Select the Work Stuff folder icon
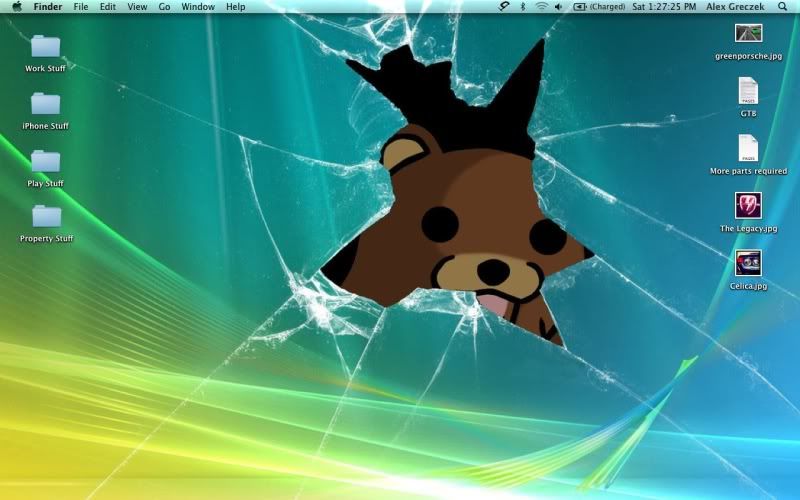 pyautogui.click(x=45, y=46)
